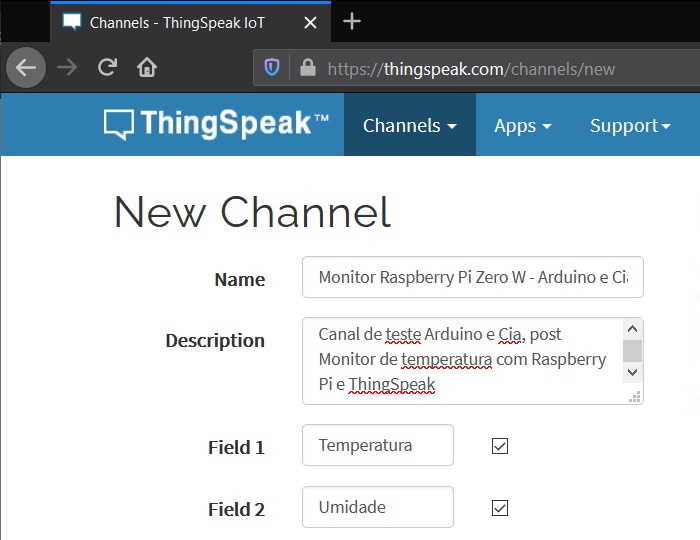The image size is (700, 540).
Task: Click the Field 1 label
Action: click(236, 447)
